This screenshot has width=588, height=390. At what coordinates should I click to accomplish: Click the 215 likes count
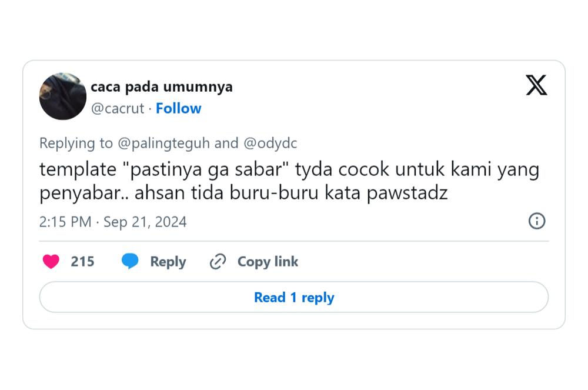click(x=82, y=261)
